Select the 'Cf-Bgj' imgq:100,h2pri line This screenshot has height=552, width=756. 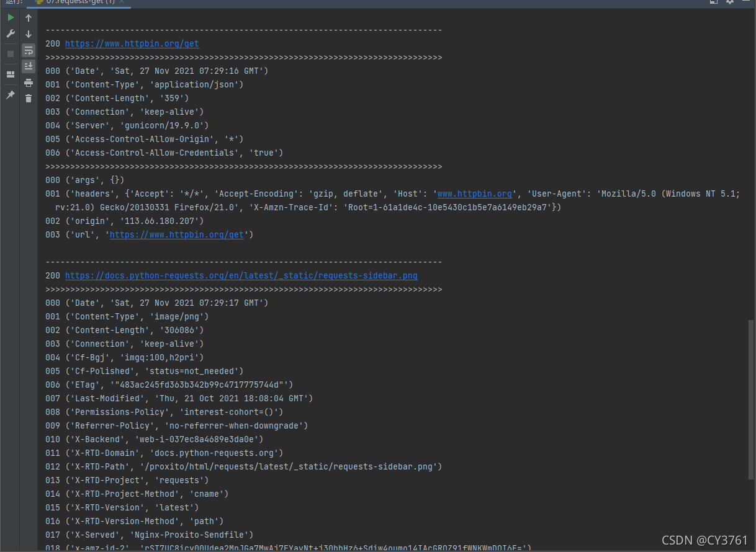125,358
